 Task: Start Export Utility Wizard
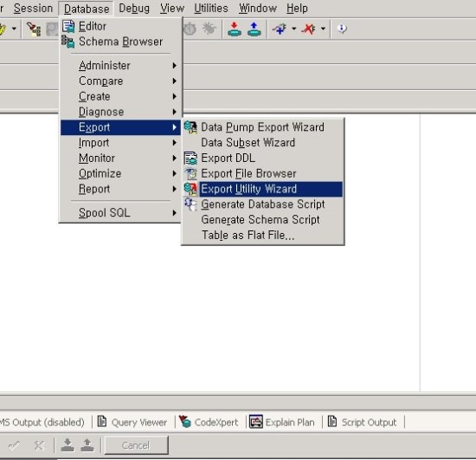pos(263,190)
